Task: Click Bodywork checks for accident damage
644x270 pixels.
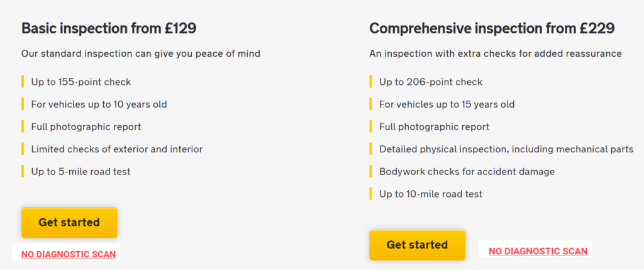Action: (467, 171)
